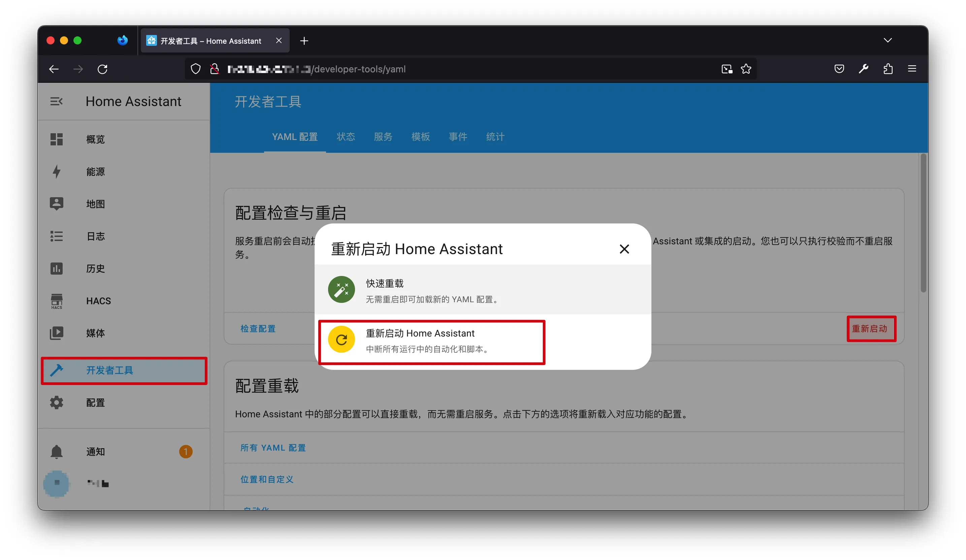
Task: Go back in browser history
Action: click(x=54, y=69)
